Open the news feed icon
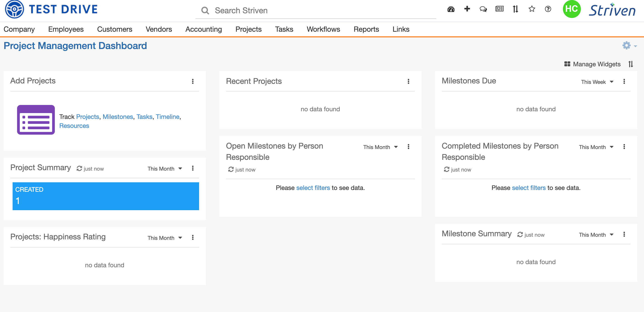 coord(499,9)
